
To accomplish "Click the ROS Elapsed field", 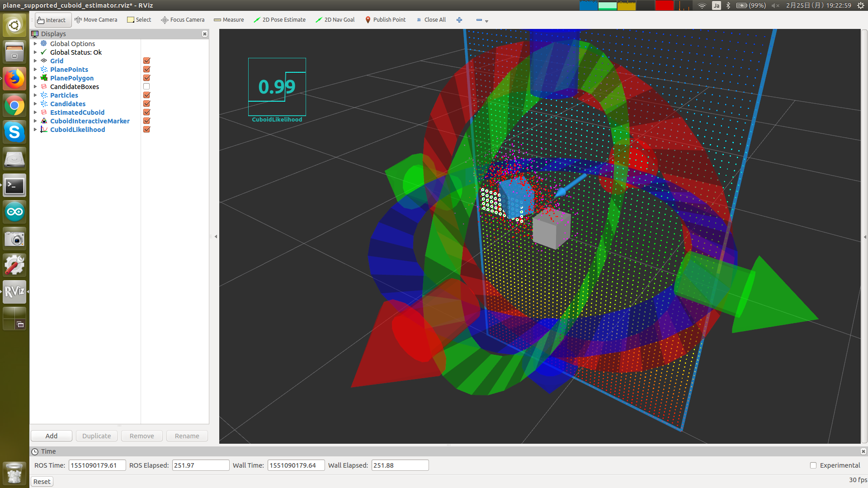I will click(201, 465).
